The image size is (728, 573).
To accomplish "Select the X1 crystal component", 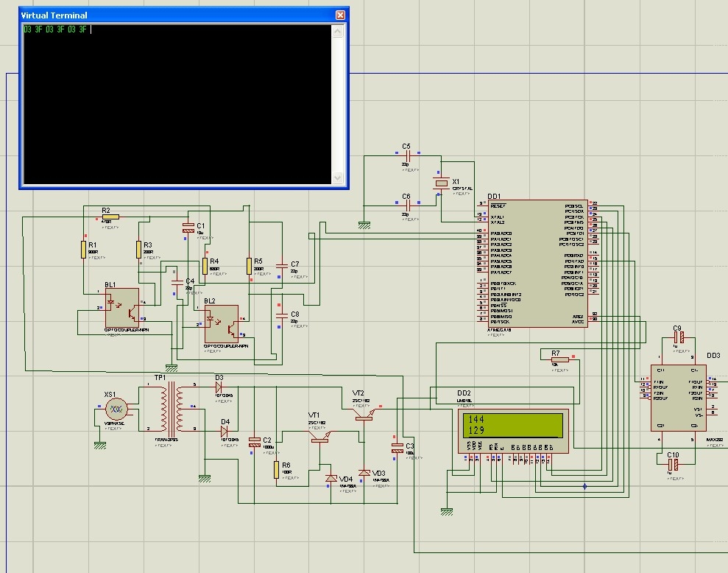I will 441,183.
